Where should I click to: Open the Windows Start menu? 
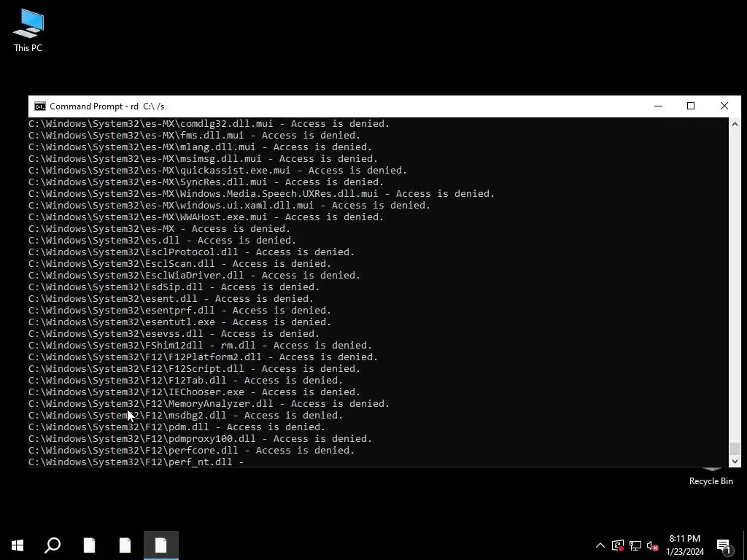[x=18, y=545]
